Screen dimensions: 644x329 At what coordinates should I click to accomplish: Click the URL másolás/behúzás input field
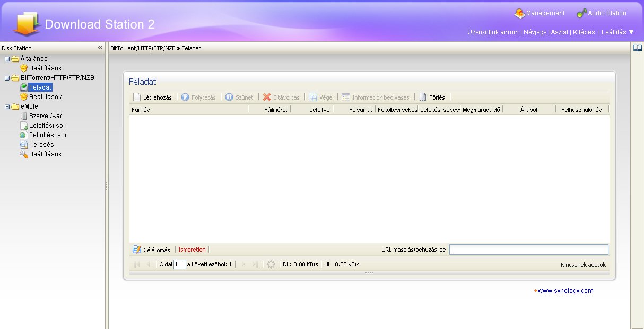[x=529, y=250]
